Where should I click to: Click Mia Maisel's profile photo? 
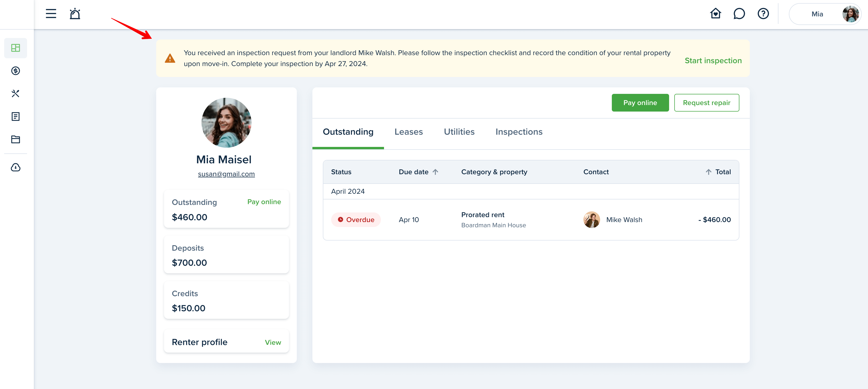[x=226, y=122]
